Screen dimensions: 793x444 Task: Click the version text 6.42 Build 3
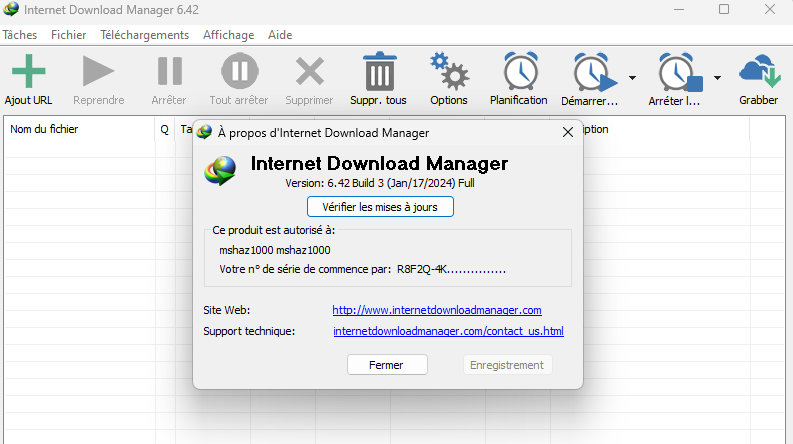tap(356, 183)
